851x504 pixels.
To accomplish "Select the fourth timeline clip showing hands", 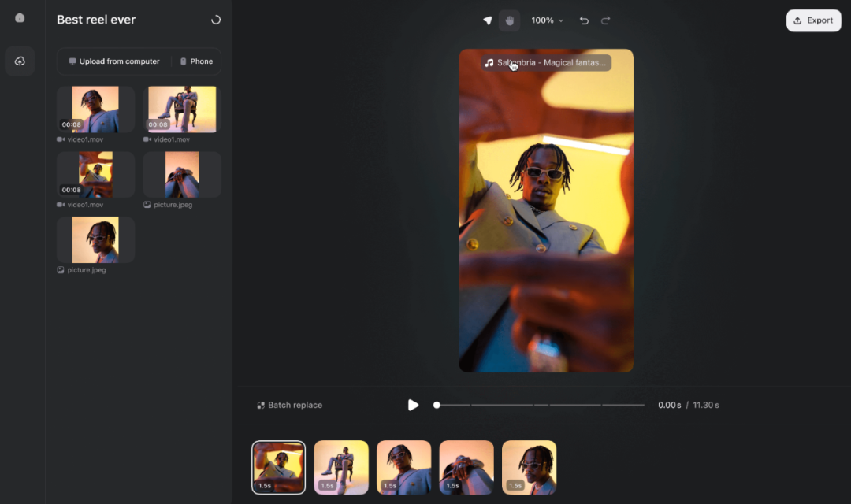I will 466,468.
